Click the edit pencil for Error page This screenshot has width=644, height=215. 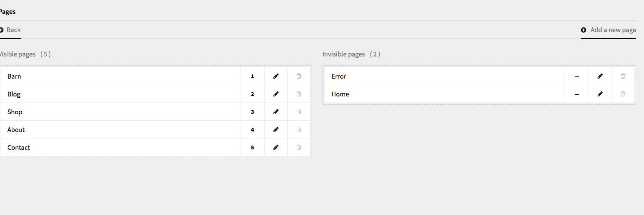(x=600, y=76)
